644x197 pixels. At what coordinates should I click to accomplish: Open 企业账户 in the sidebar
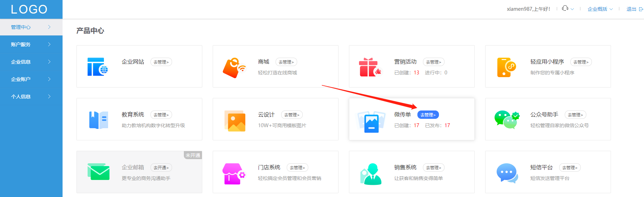(x=31, y=79)
